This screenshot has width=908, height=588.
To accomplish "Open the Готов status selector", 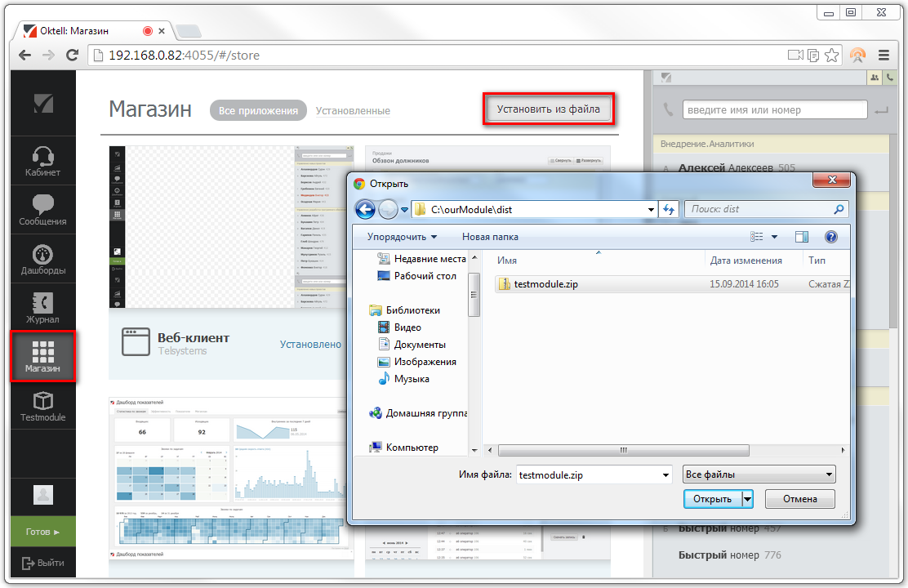I will pyautogui.click(x=42, y=532).
